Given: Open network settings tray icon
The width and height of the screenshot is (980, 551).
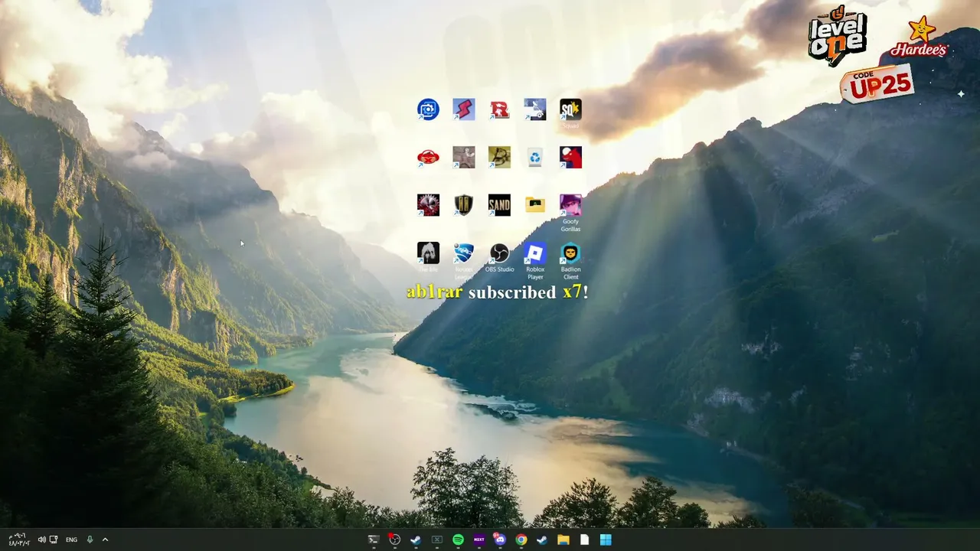Looking at the screenshot, I should tap(54, 540).
